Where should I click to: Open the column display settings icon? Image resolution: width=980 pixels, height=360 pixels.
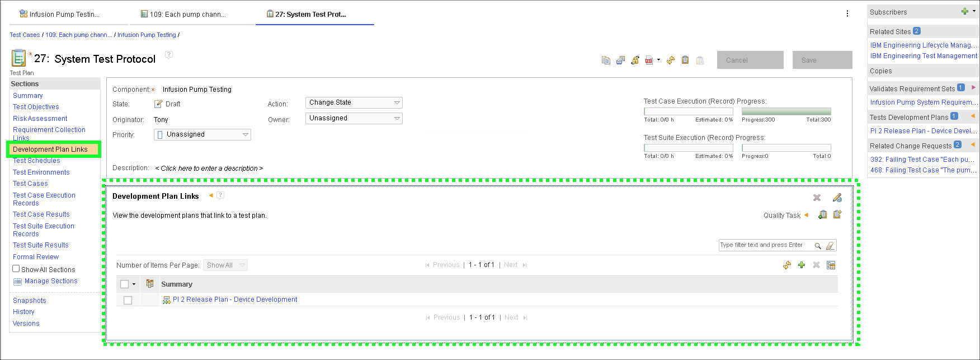click(x=831, y=265)
